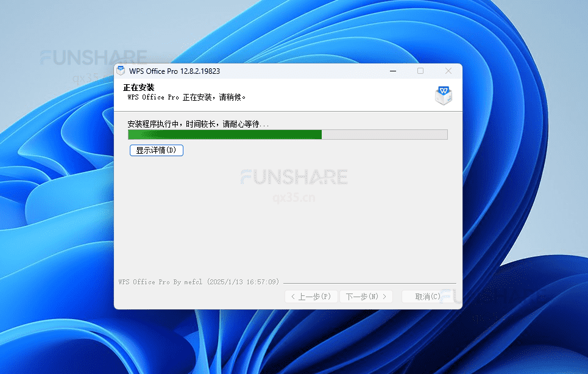The width and height of the screenshot is (588, 374).
Task: Click the 下一步(N) next button
Action: tap(366, 297)
